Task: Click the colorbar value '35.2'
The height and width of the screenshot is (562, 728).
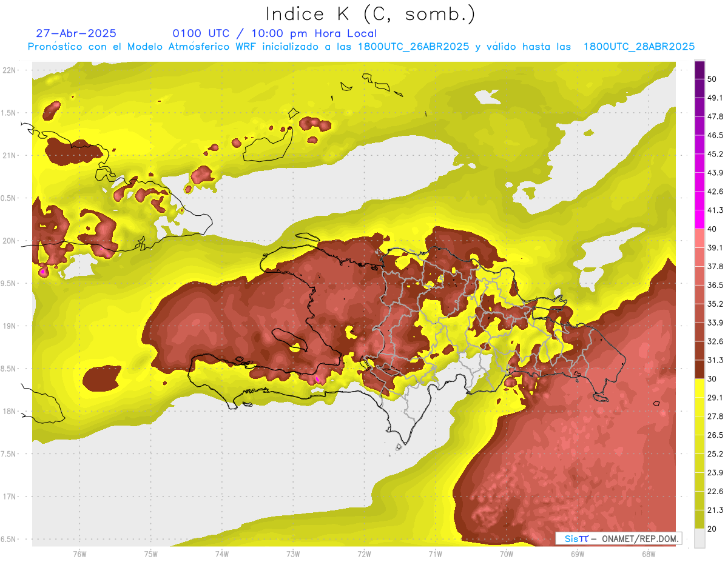Action: [x=715, y=304]
